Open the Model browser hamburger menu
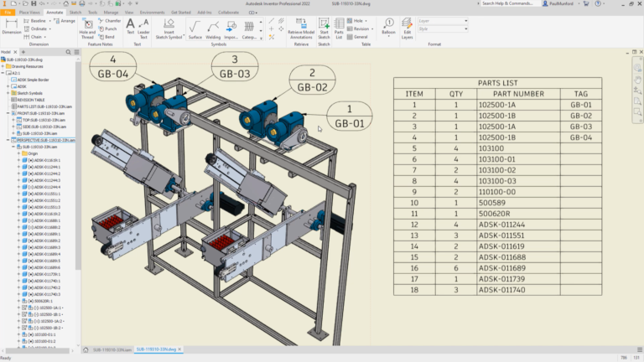Image resolution: width=644 pixels, height=362 pixels. 76,52
